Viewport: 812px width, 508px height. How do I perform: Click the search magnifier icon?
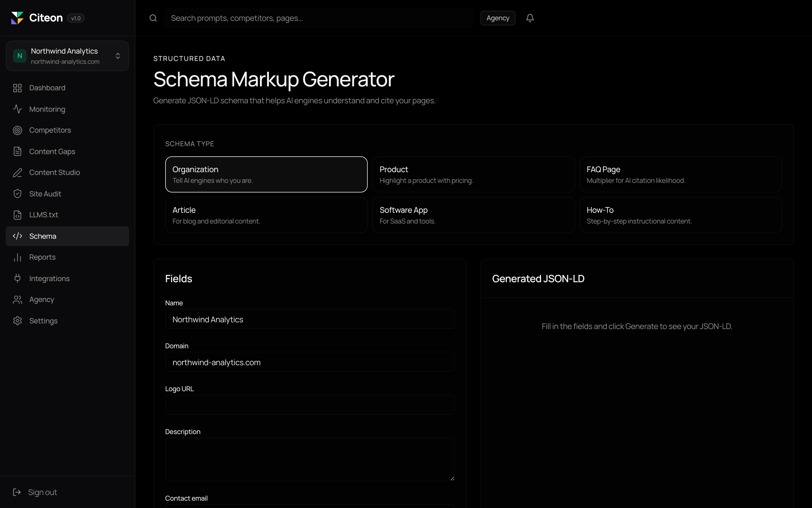pyautogui.click(x=153, y=18)
